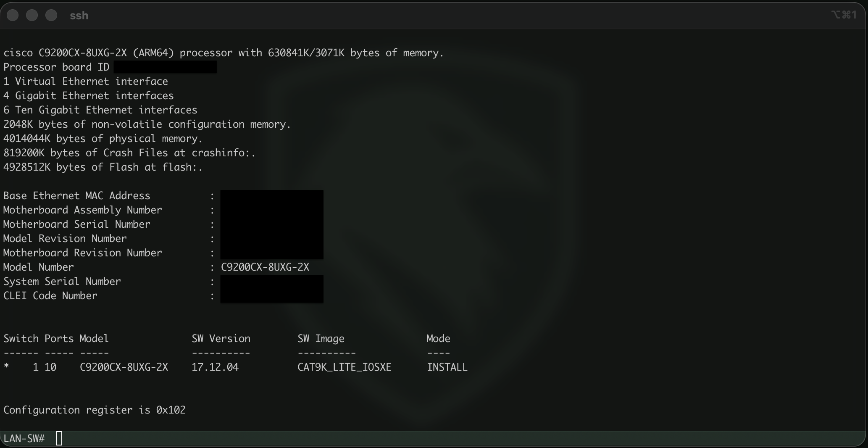Click the Model Number value C9200CX-8UXG-2X
This screenshot has height=448, width=868.
[x=265, y=267]
